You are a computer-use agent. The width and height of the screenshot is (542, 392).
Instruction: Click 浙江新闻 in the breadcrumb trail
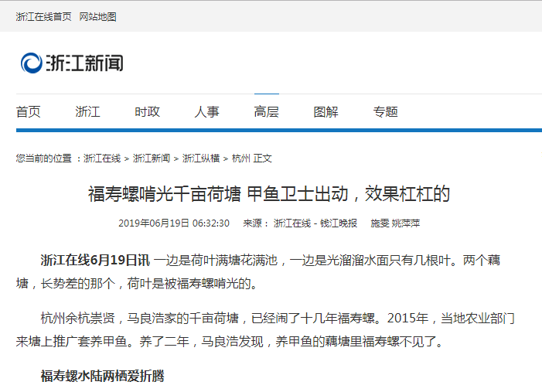click(x=152, y=159)
